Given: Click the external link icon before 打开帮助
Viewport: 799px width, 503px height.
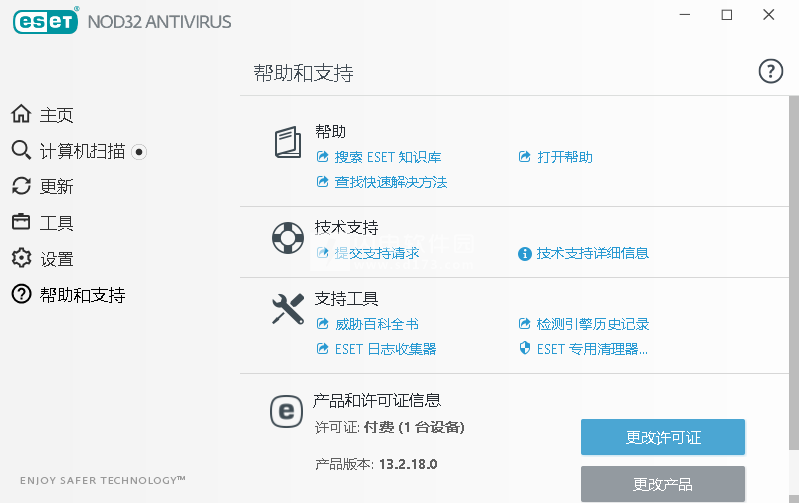Looking at the screenshot, I should click(x=524, y=157).
